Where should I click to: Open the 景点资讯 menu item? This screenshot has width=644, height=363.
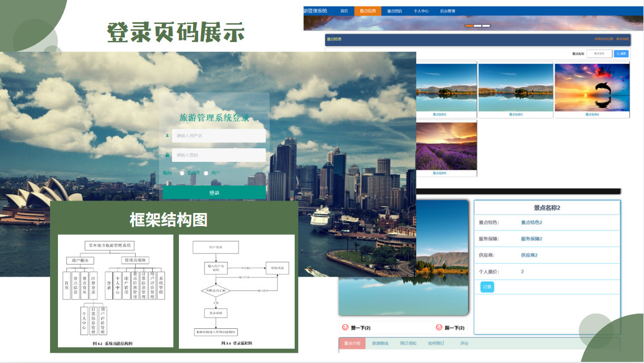tap(394, 11)
